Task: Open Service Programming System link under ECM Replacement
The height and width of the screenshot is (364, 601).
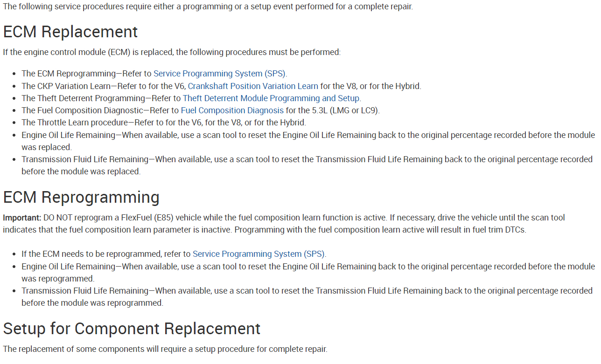Action: click(220, 74)
